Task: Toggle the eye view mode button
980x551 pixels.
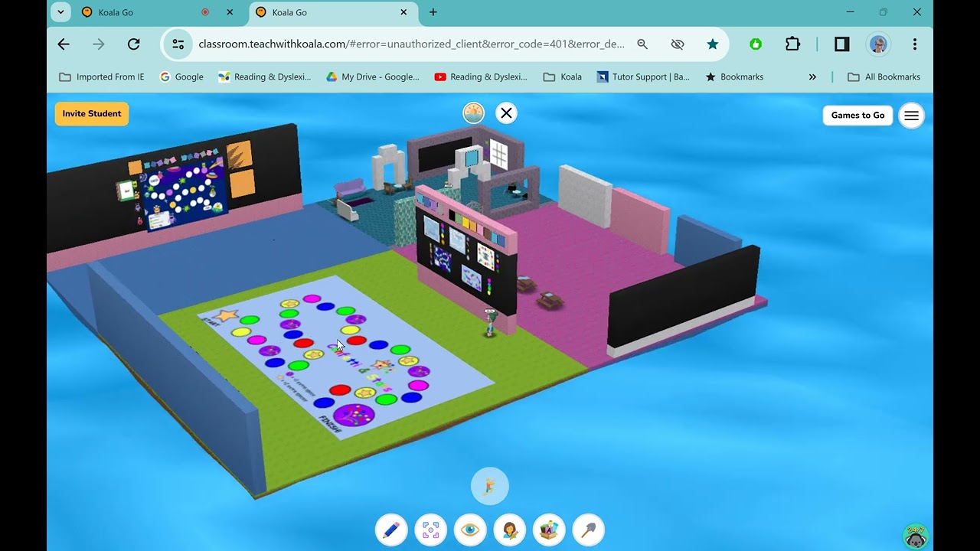Action: tap(470, 530)
